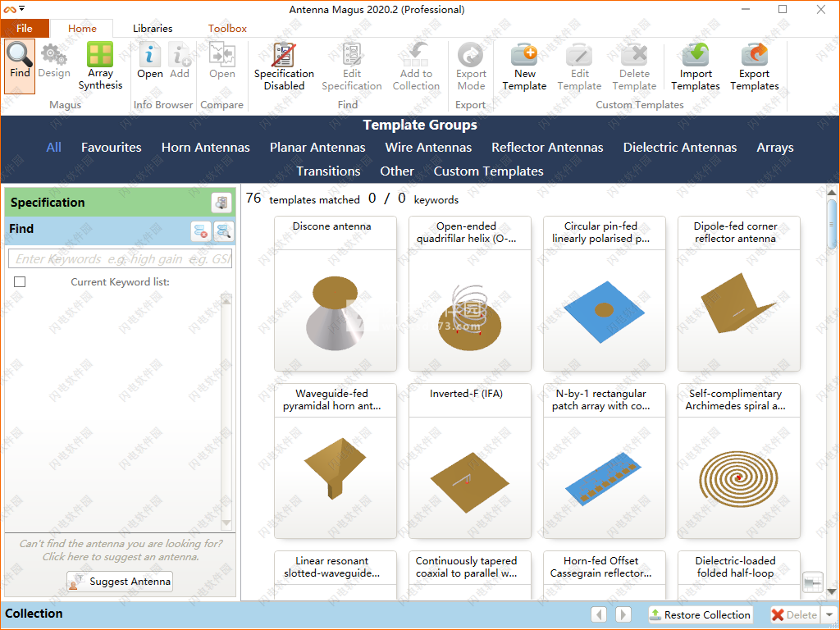Click the previous collection arrow
The width and height of the screenshot is (840, 630).
(599, 614)
